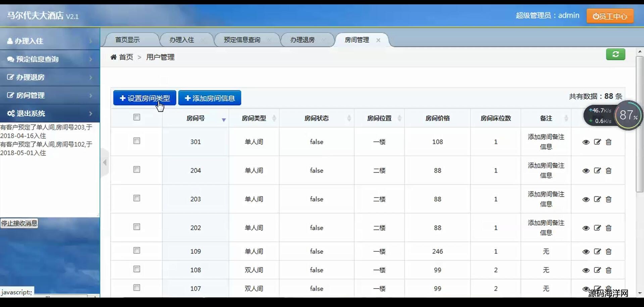The width and height of the screenshot is (644, 307).
Task: Collapse sidebar using the left arrow handle
Action: pyautogui.click(x=105, y=163)
